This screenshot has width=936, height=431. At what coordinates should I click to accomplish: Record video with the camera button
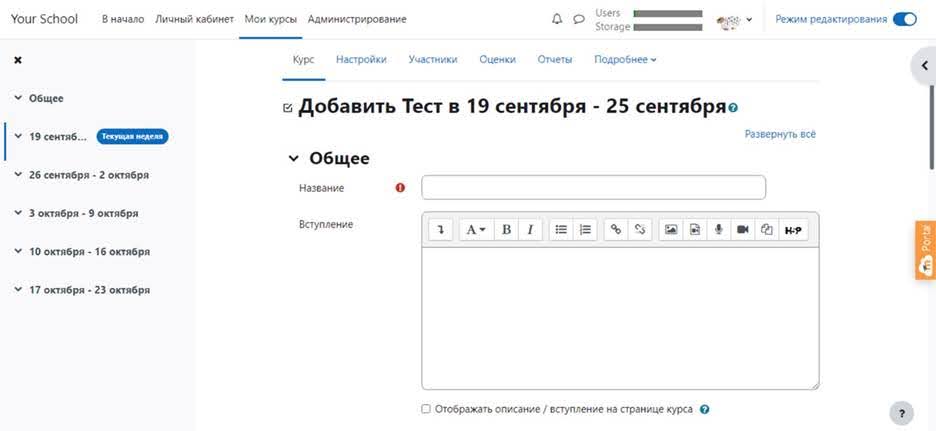[x=743, y=229]
